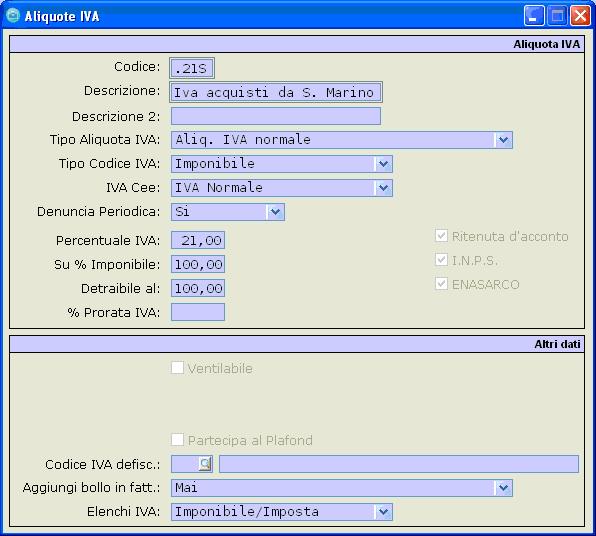Click the Codice input field
The height and width of the screenshot is (536, 596).
point(192,68)
